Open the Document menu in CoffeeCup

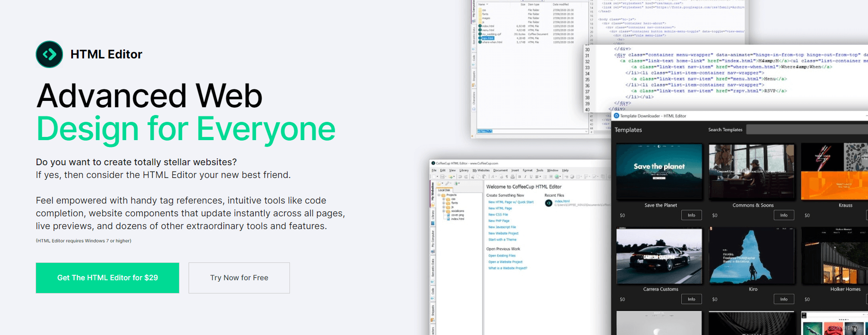[x=500, y=170]
